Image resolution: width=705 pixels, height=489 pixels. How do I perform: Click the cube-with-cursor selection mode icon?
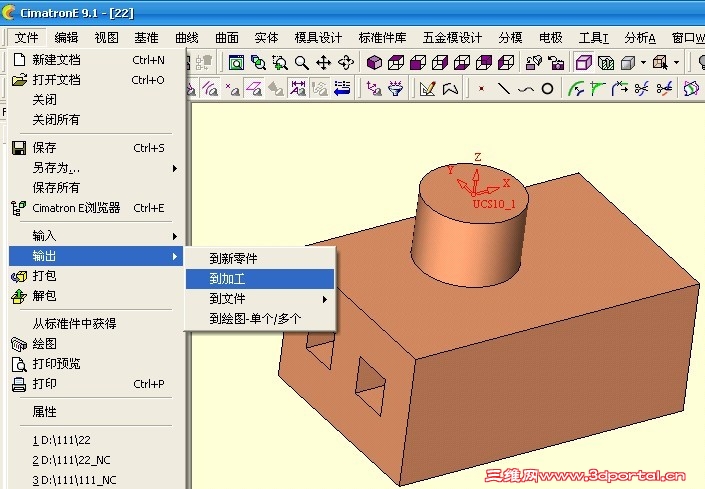[x=660, y=62]
